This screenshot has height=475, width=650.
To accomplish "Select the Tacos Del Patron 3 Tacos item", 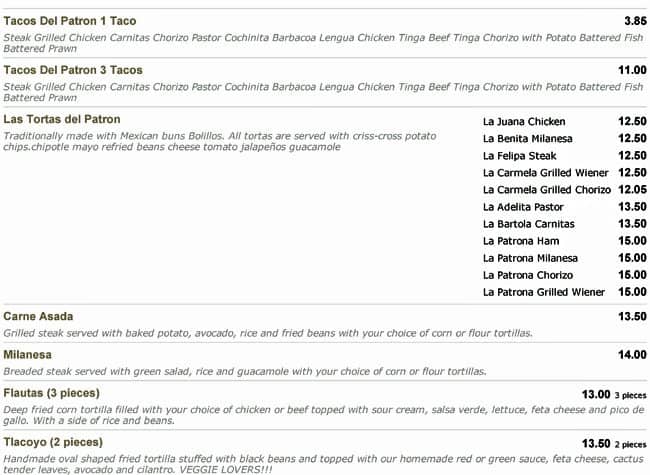I will [73, 70].
